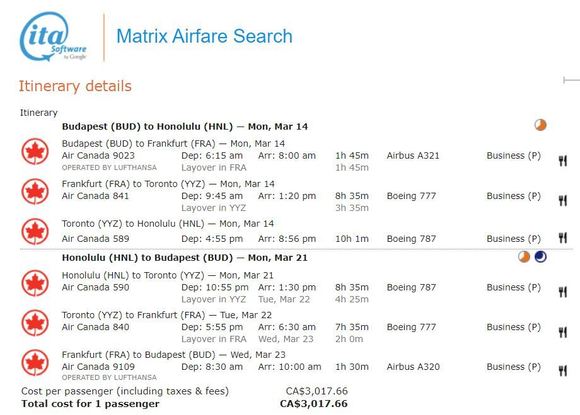Click the orange long-layover icon on outbound trip
580x415 pixels.
[x=540, y=125]
